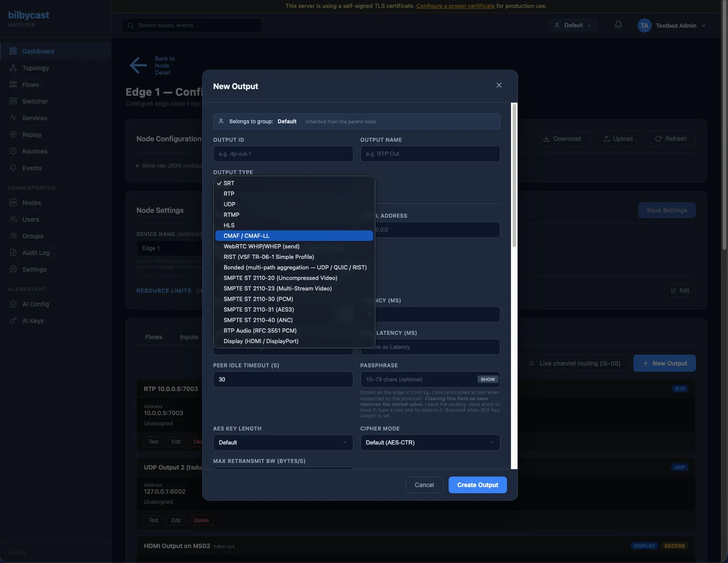Select RTP output type option
The width and height of the screenshot is (728, 563).
294,194
